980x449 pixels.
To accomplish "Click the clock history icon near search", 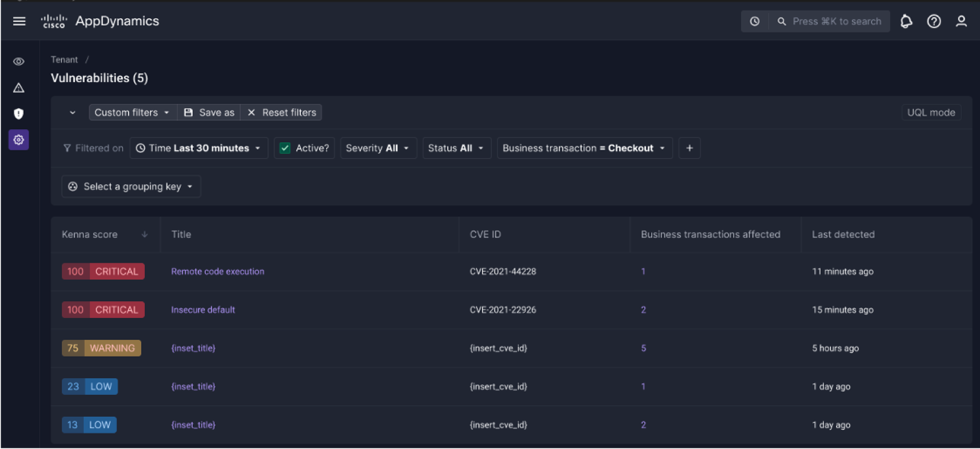I will [755, 21].
